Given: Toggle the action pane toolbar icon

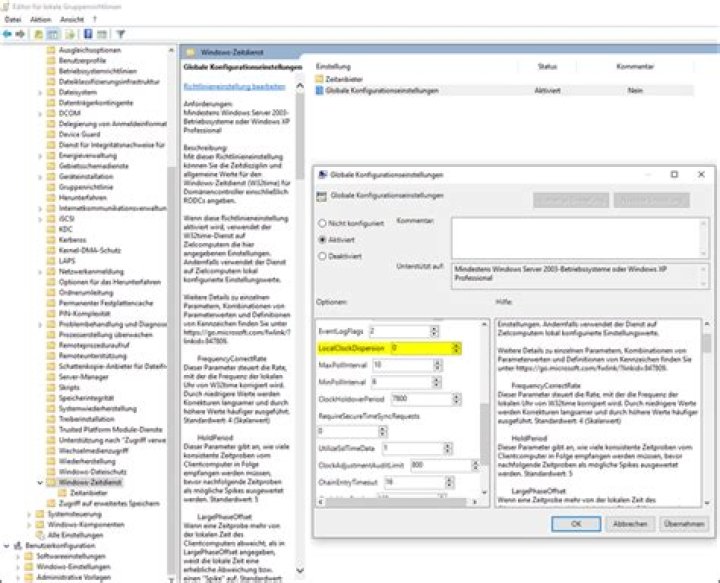Looking at the screenshot, I should tap(102, 34).
